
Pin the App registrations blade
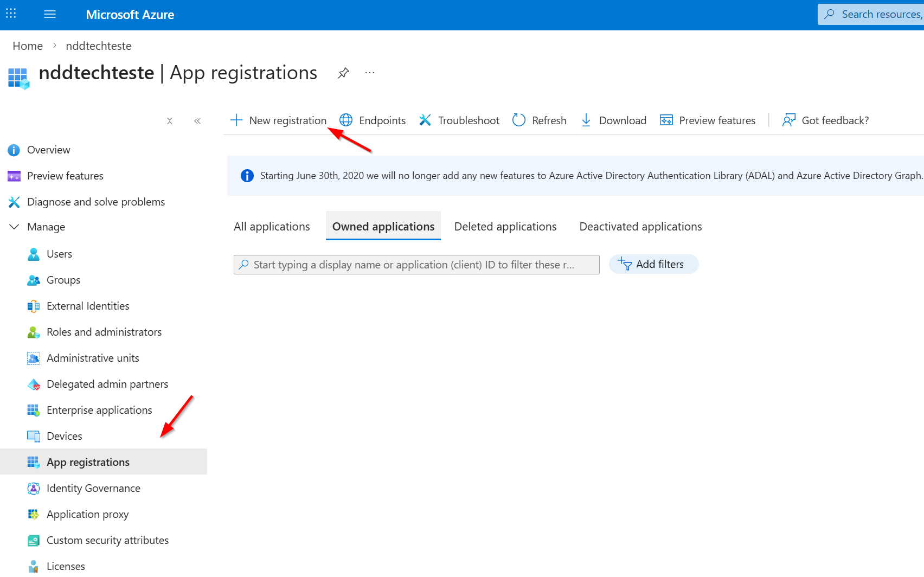click(x=343, y=73)
